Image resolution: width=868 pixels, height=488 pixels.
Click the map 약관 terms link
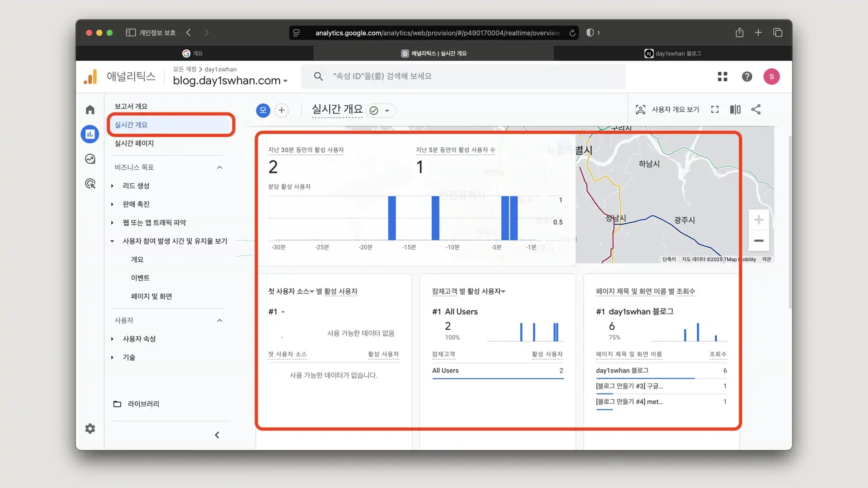coord(767,259)
